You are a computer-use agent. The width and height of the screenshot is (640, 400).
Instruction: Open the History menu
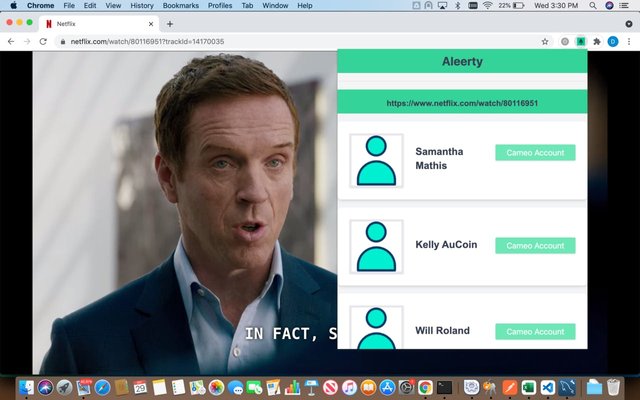(142, 5)
